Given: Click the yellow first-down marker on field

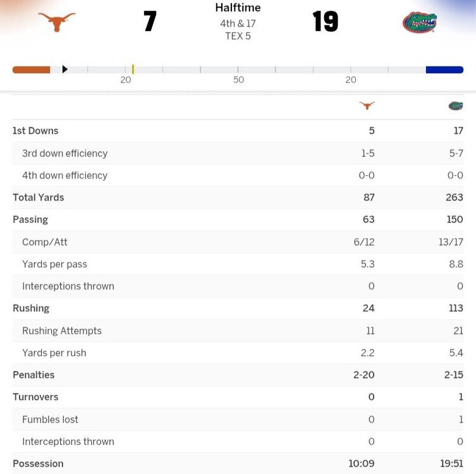Looking at the screenshot, I should point(133,70).
